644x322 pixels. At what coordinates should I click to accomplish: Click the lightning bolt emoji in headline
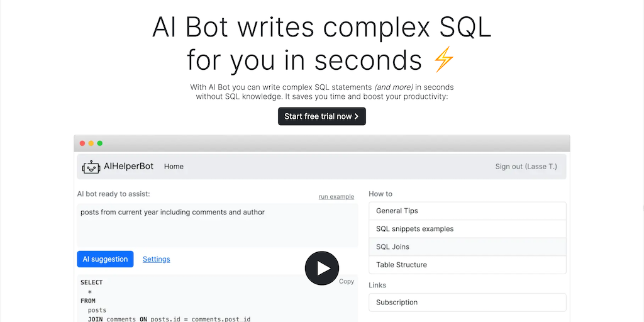tap(443, 60)
